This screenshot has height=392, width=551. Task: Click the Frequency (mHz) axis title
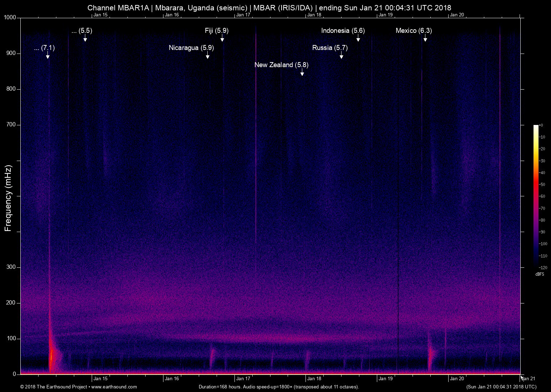point(8,198)
